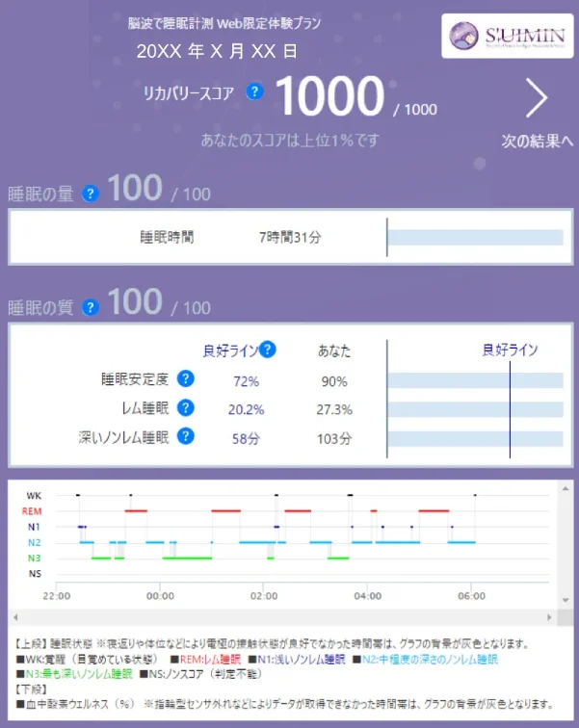The width and height of the screenshot is (579, 728).
Task: Click the 27.3% REM value
Action: click(334, 410)
